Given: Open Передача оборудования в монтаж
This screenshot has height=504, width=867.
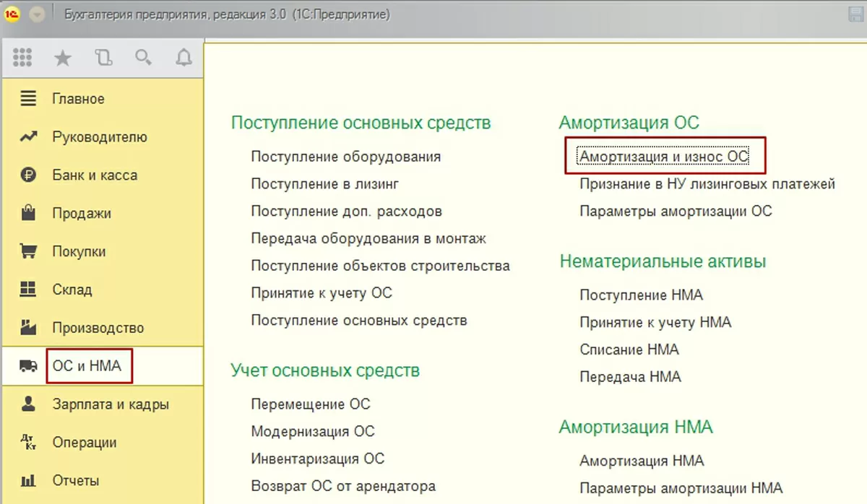Looking at the screenshot, I should coord(368,238).
